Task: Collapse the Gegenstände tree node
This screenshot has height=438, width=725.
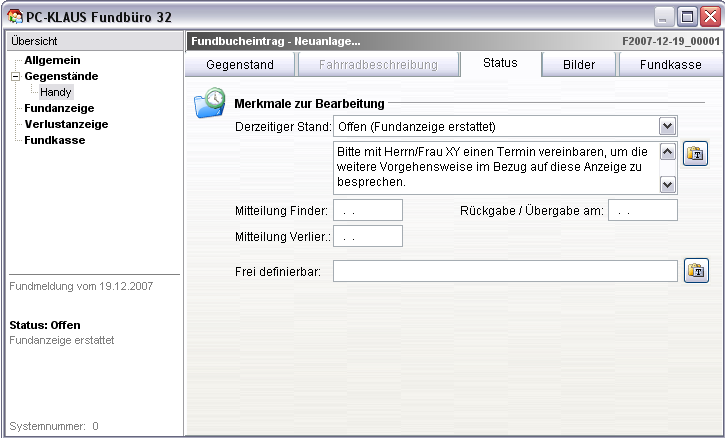Action: coord(15,76)
